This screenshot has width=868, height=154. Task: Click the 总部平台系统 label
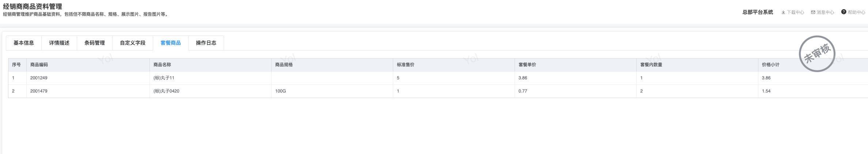click(758, 12)
